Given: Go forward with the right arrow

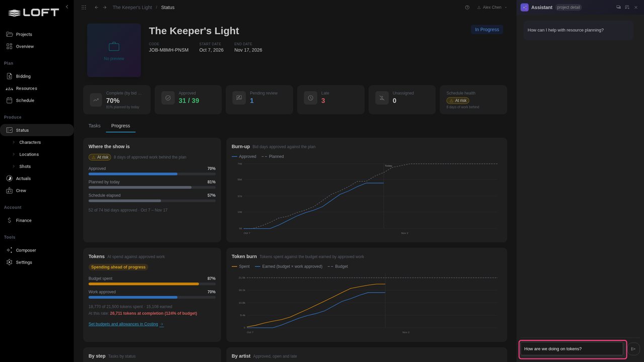Looking at the screenshot, I should [105, 8].
